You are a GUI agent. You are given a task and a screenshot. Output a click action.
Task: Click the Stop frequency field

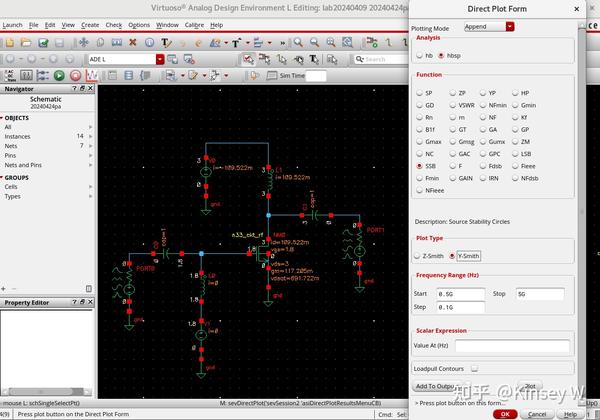[540, 294]
